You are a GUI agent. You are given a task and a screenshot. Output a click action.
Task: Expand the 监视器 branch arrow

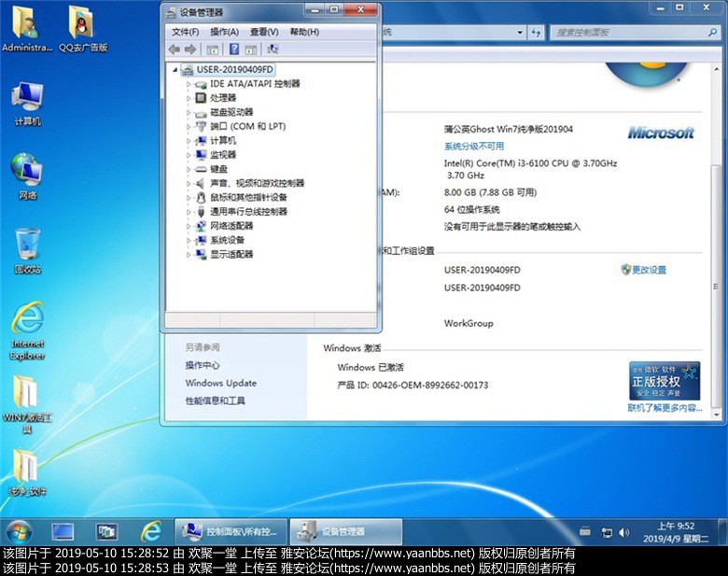point(189,155)
